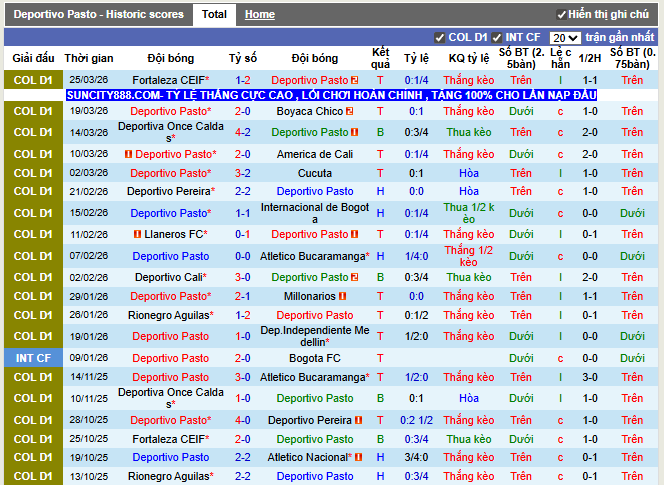
Task: Open Internacional de Bogota team link
Action: [315, 213]
